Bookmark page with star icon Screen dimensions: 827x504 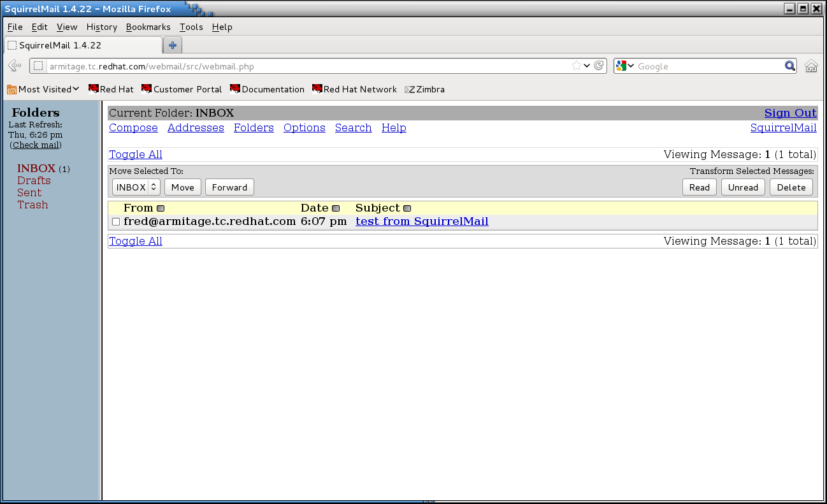click(x=577, y=66)
